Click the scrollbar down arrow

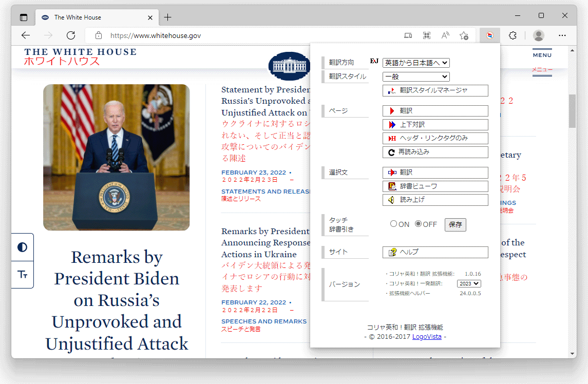tap(572, 354)
